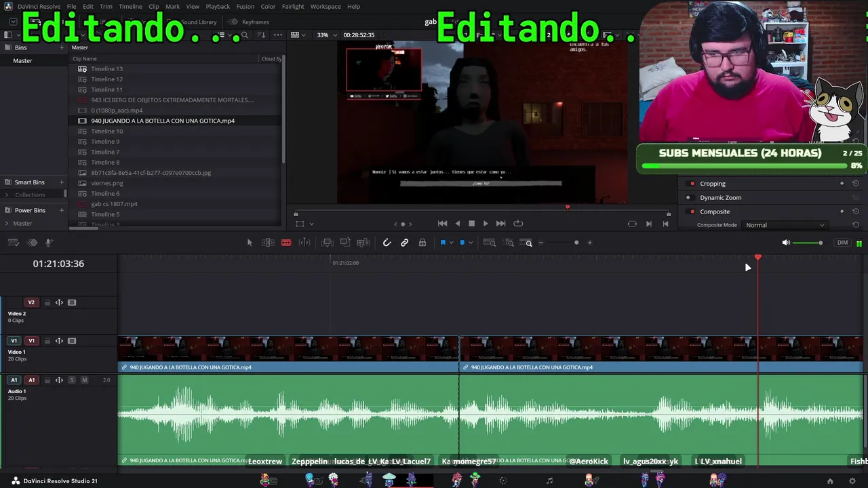The width and height of the screenshot is (868, 488).
Task: Add a blue marker on timeline
Action: (x=462, y=243)
